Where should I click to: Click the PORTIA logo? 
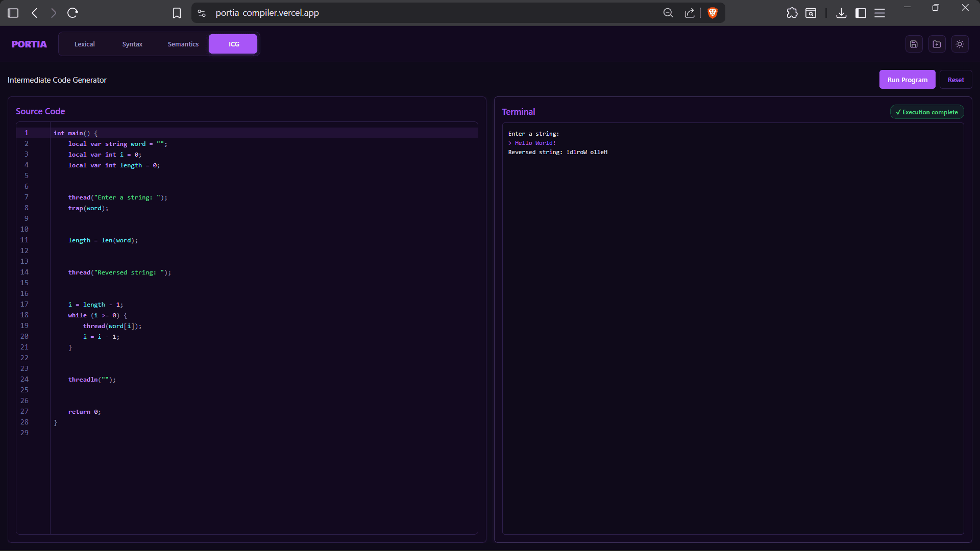(29, 44)
